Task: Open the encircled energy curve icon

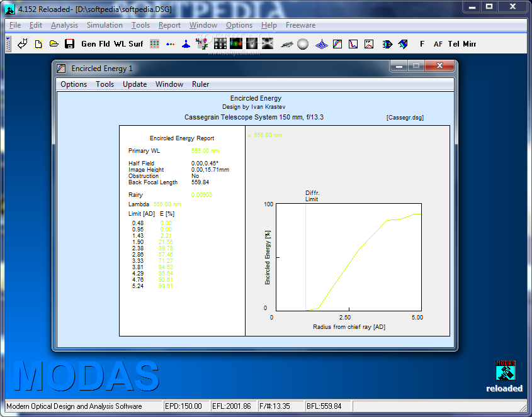Action: [337, 44]
